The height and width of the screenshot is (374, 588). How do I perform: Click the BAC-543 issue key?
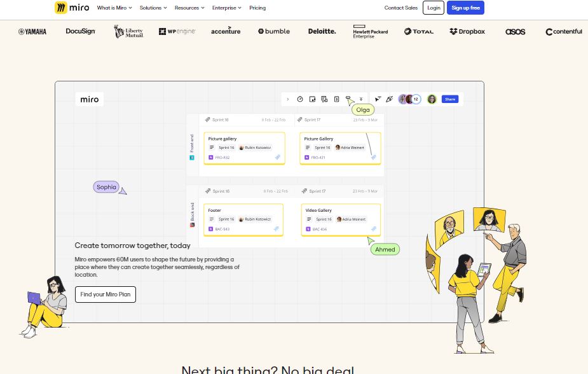(x=222, y=229)
